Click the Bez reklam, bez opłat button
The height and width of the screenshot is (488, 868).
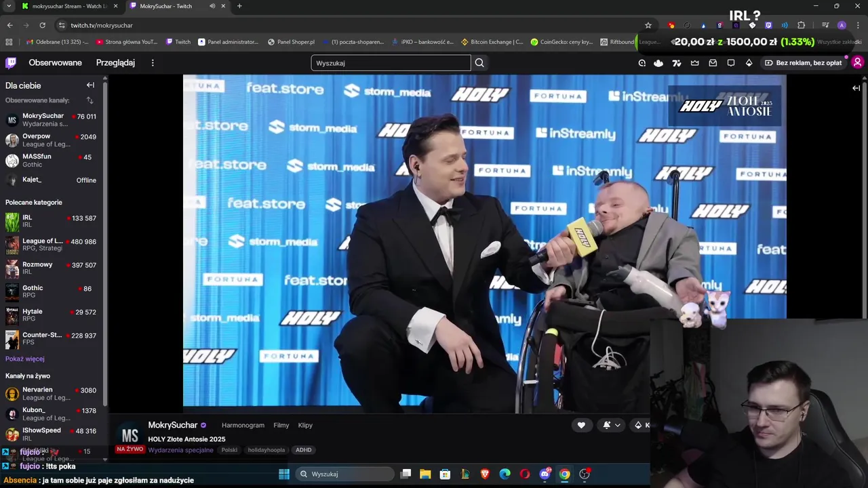(x=803, y=63)
